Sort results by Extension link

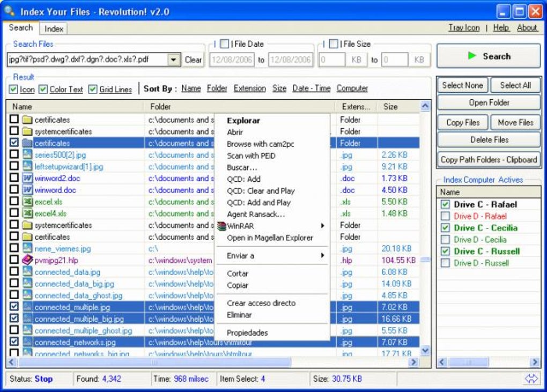coord(249,88)
